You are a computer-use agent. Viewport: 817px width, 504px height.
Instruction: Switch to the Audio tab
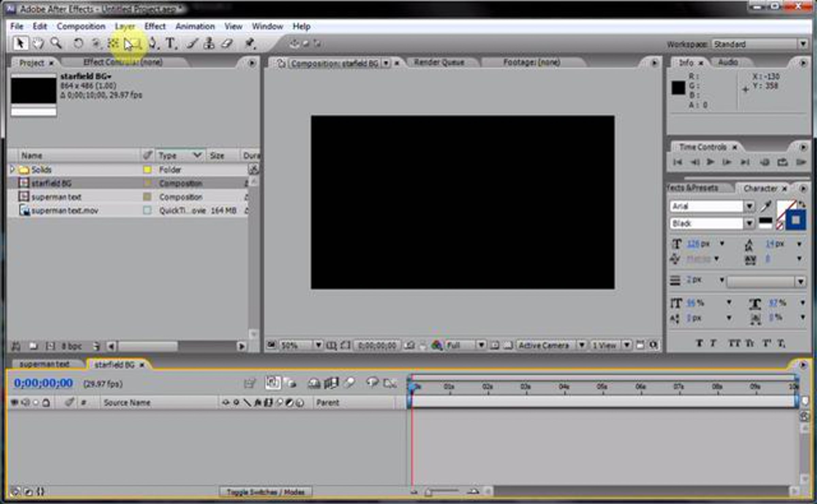pos(728,62)
